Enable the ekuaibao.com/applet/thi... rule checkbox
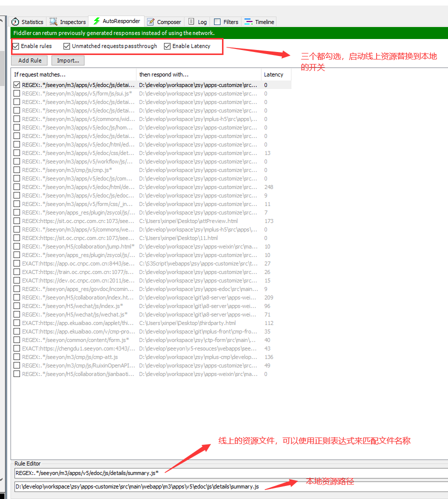448x499 pixels. (17, 323)
